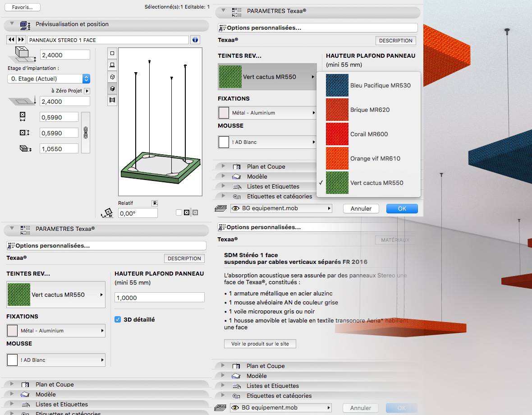Click the Plan et Coupe icon under the description text
Image resolution: width=532 pixels, height=415 pixels.
[236, 366]
